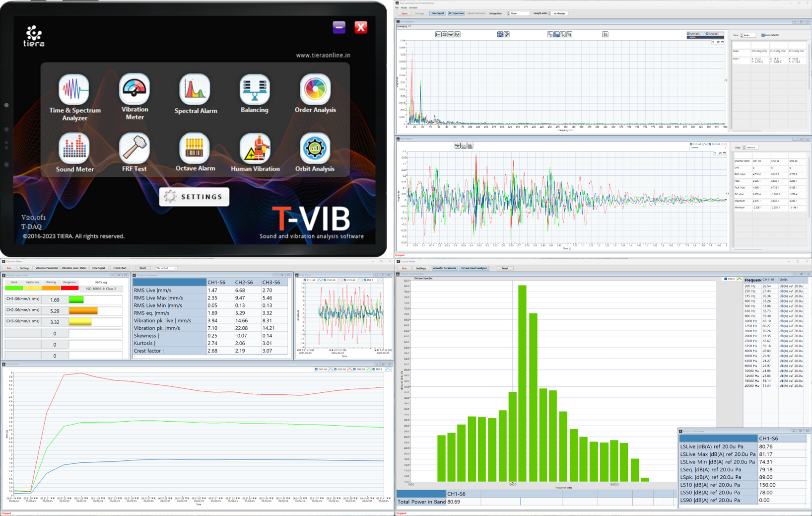The width and height of the screenshot is (812, 516).
Task: Open the Time & Spectrum Analyzer module
Action: [x=74, y=90]
